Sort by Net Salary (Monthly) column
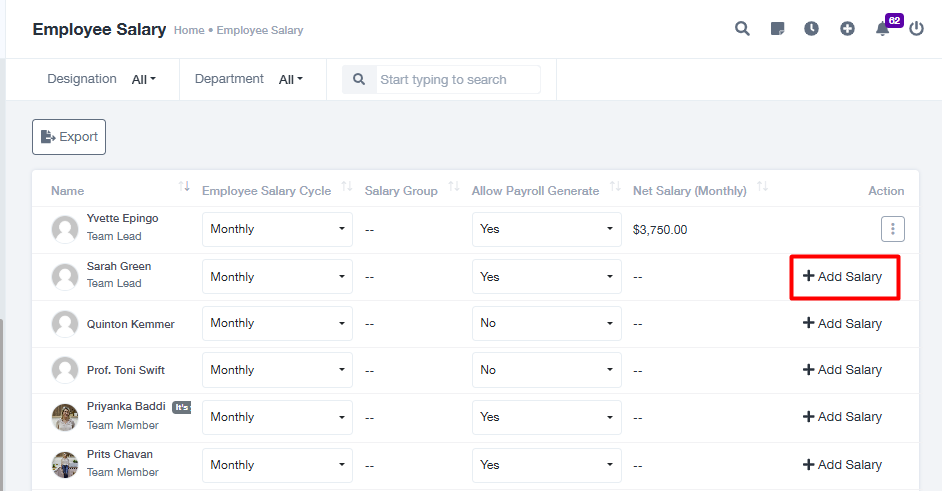The image size is (942, 491). 762,187
